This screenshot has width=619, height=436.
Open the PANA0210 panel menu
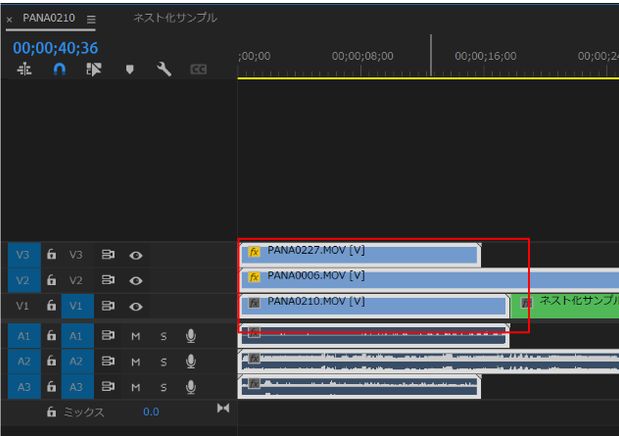pos(91,19)
